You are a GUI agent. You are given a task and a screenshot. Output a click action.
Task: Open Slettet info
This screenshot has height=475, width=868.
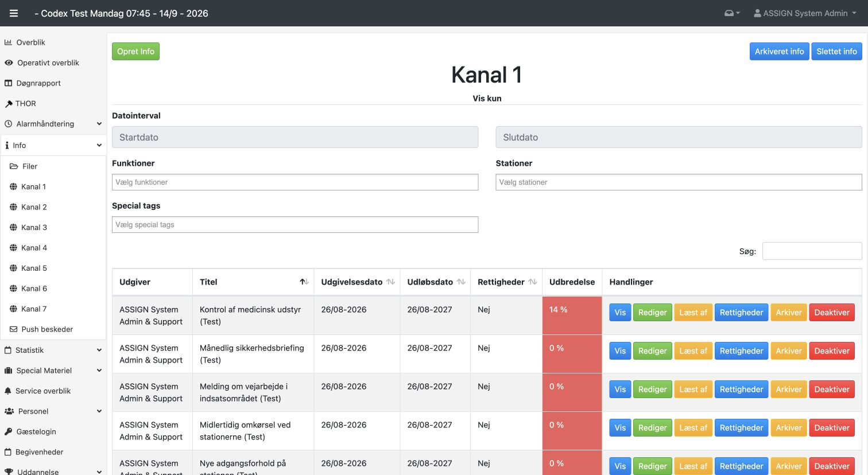(x=836, y=52)
